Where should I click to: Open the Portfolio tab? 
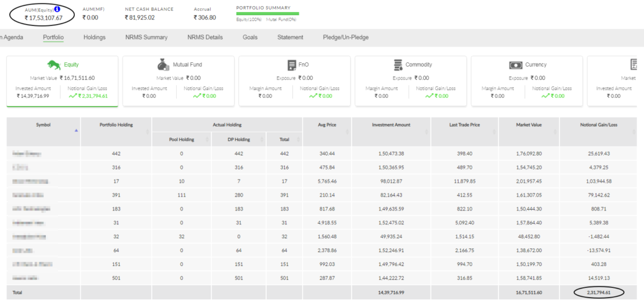click(x=53, y=37)
